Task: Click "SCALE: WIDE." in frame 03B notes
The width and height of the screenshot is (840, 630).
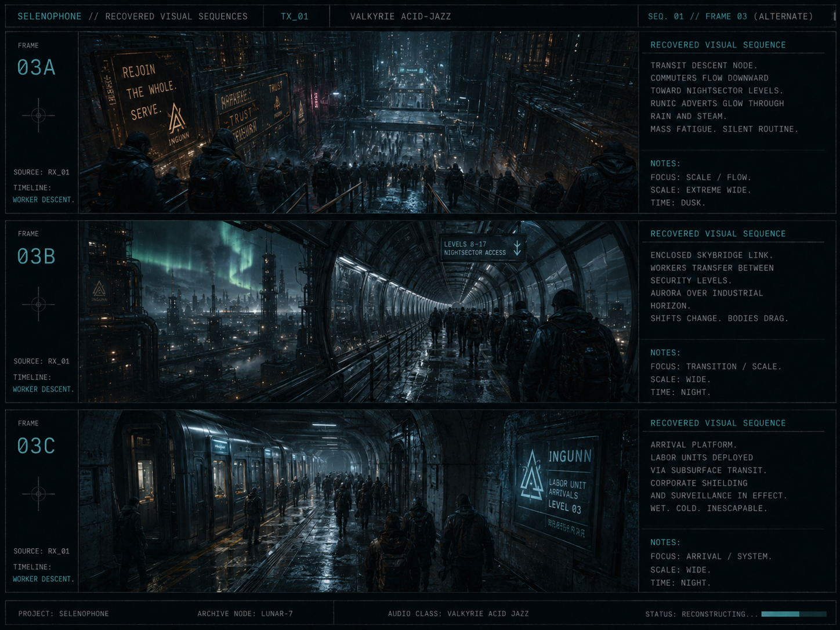Action: (x=680, y=379)
